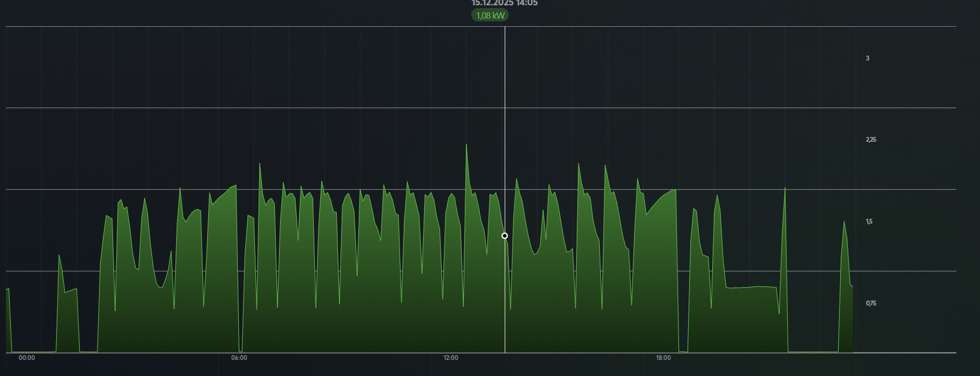Viewport: 980px width, 376px height.
Task: Select the 18:00 label on the time axis
Action: [x=664, y=358]
